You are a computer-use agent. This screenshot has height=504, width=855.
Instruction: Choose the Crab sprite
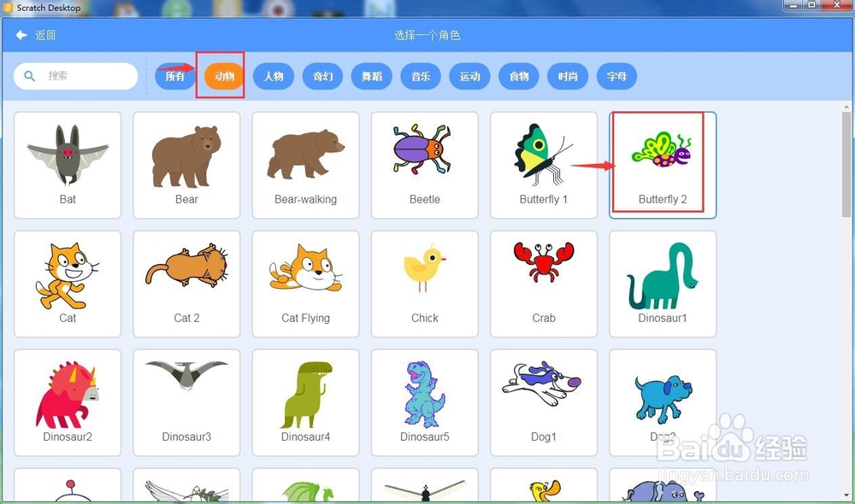pyautogui.click(x=544, y=284)
